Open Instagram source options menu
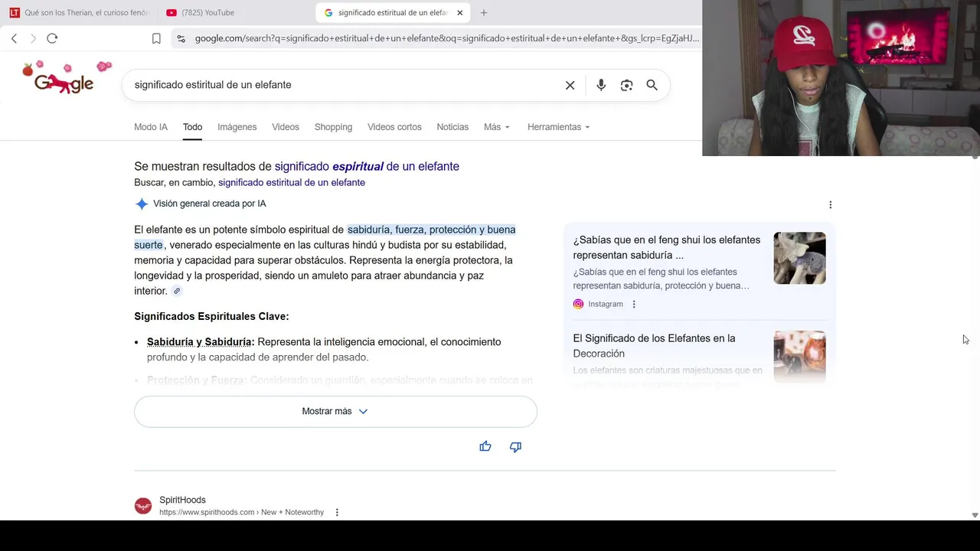Image resolution: width=980 pixels, height=551 pixels. coord(634,304)
